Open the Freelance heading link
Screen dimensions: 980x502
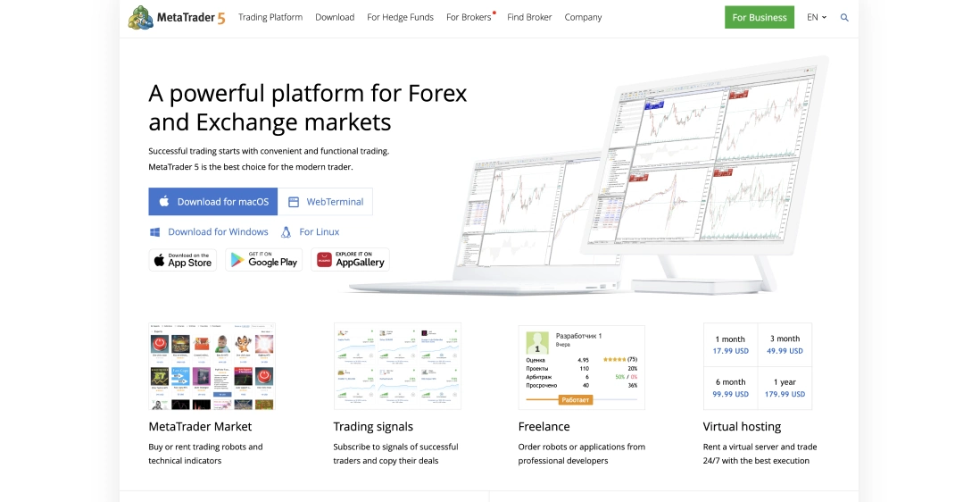coord(544,427)
